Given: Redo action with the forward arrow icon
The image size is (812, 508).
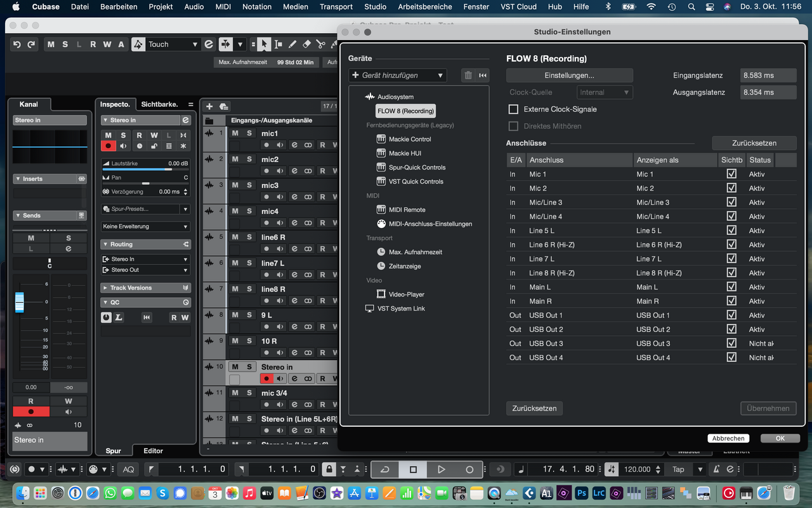Looking at the screenshot, I should click(30, 44).
